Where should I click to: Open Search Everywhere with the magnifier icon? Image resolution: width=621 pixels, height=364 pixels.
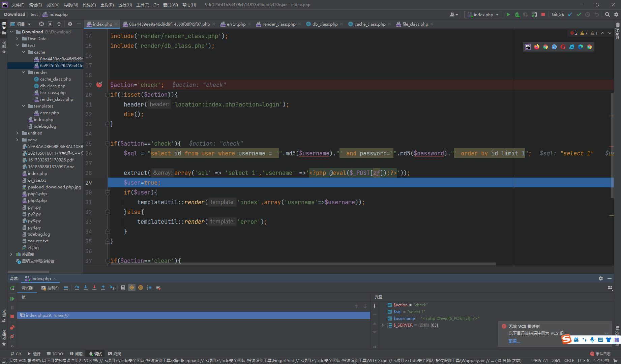pyautogui.click(x=608, y=14)
